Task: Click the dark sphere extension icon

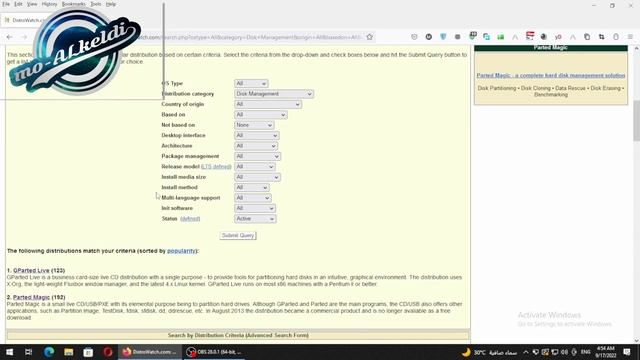Action: click(544, 37)
